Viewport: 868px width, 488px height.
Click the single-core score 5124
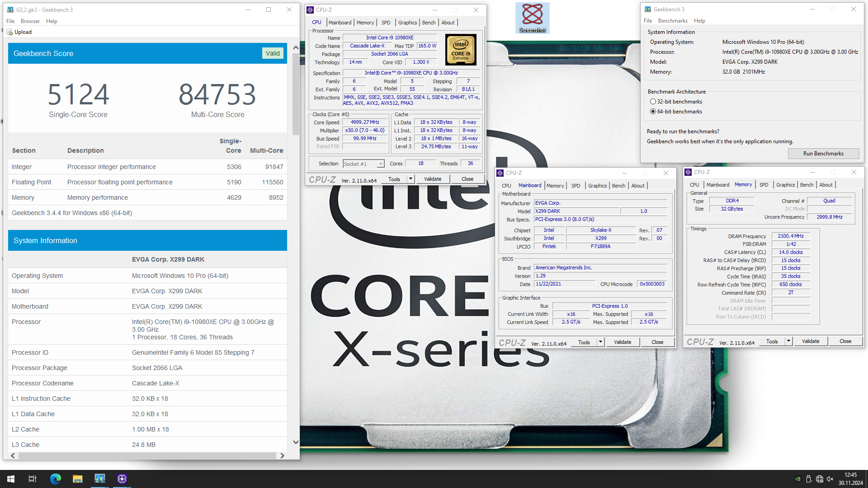pos(78,94)
